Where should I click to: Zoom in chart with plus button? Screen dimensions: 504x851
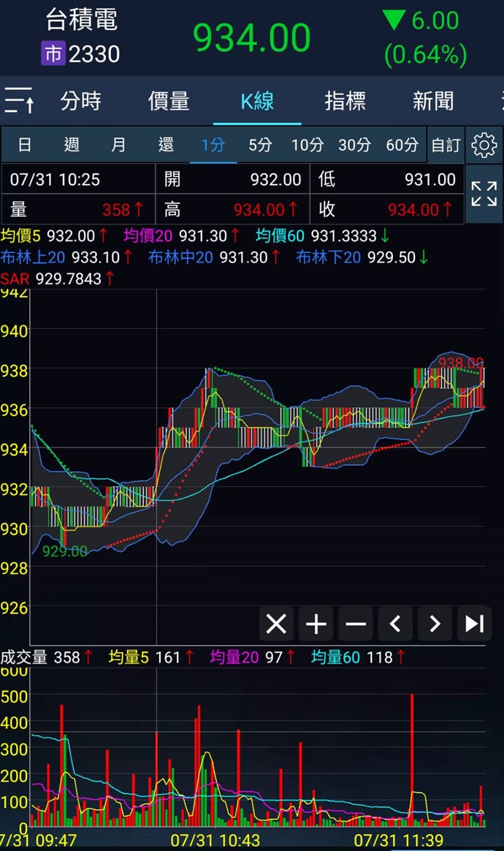coord(316,624)
